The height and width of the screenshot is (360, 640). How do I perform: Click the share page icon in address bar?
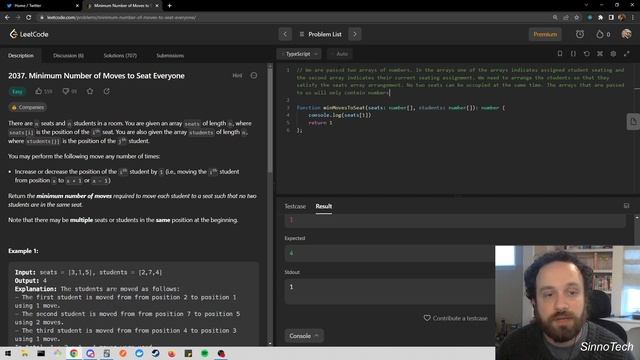coord(566,18)
